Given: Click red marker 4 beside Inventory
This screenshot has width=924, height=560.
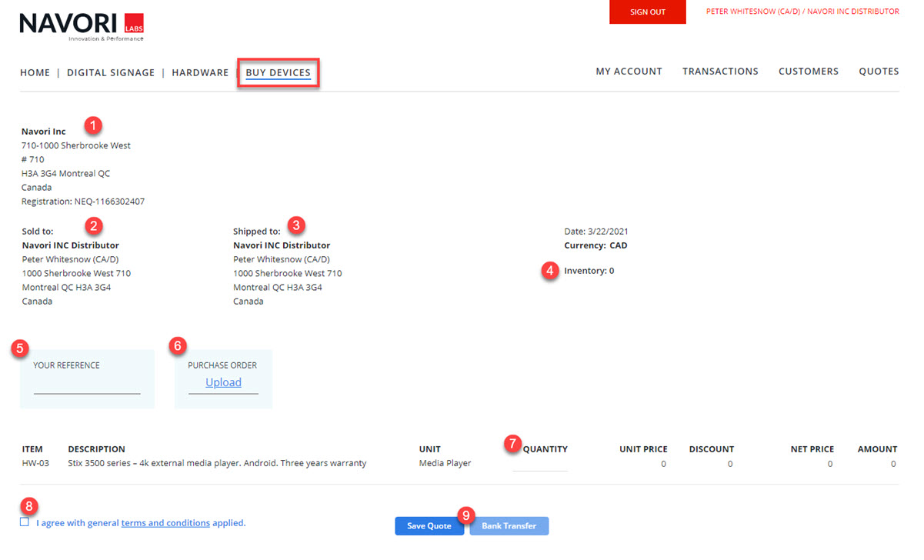Looking at the screenshot, I should (549, 271).
